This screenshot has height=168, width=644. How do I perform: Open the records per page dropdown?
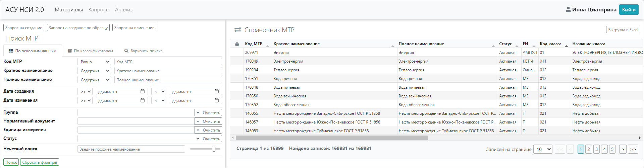pos(543,149)
